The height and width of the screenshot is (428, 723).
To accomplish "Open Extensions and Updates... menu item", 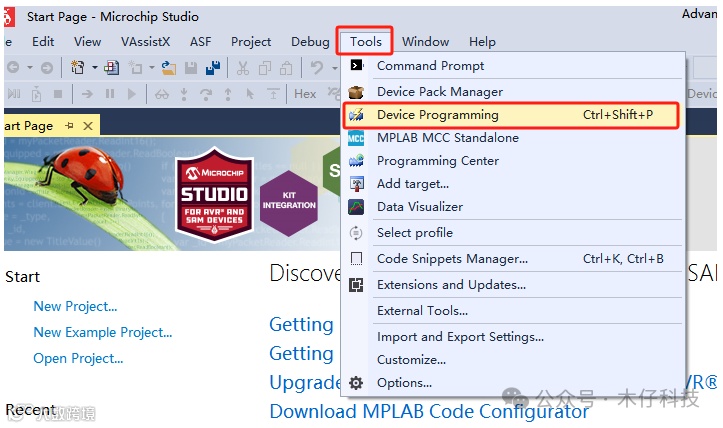I will [x=513, y=285].
